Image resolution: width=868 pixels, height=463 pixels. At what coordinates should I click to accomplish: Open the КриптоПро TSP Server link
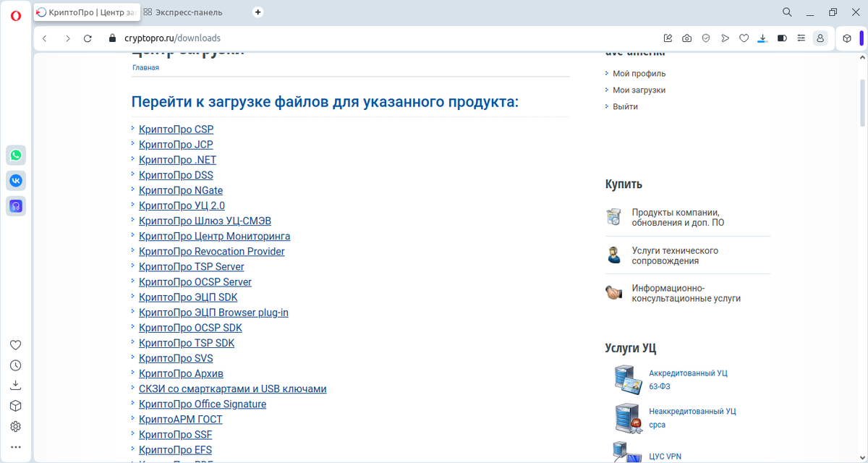(191, 267)
